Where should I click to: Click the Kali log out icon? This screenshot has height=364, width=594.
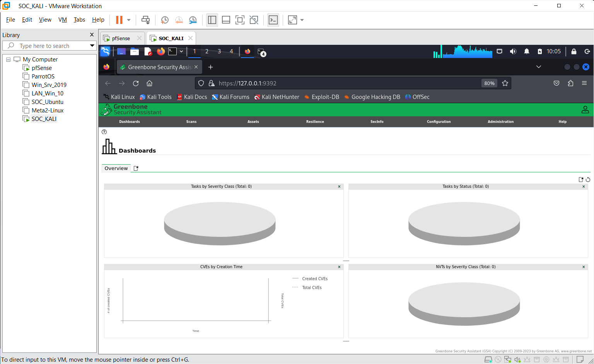[587, 51]
